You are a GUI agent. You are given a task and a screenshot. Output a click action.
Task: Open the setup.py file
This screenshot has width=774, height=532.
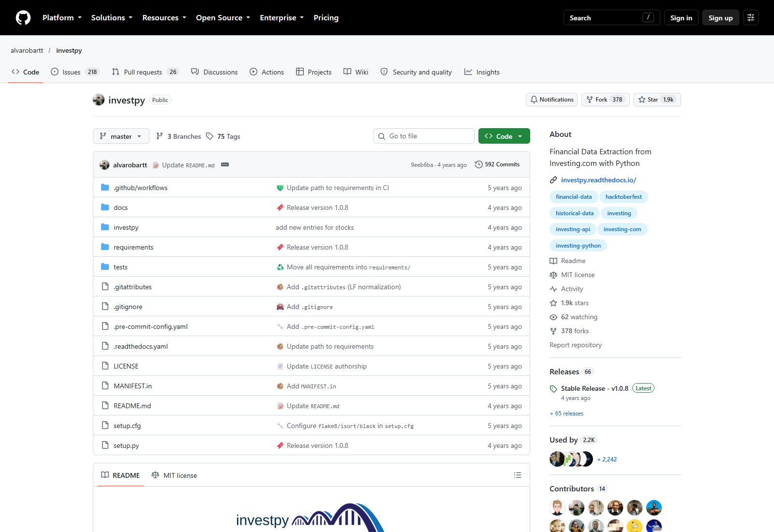[x=126, y=445]
